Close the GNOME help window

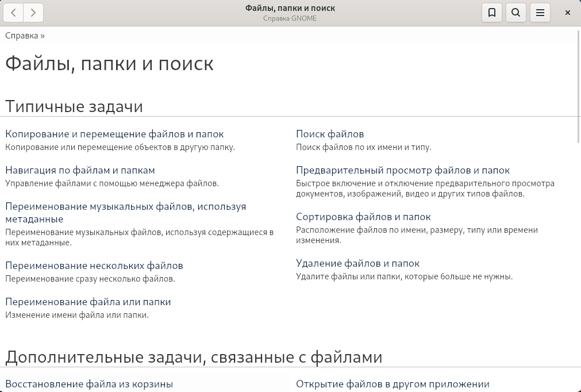[567, 13]
